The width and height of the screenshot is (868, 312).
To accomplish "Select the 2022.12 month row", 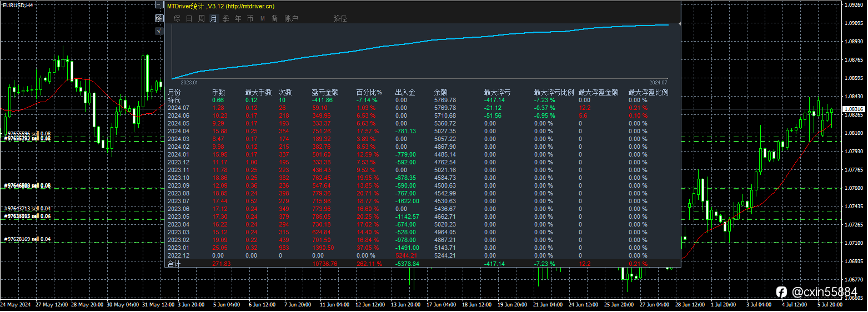I will point(423,255).
